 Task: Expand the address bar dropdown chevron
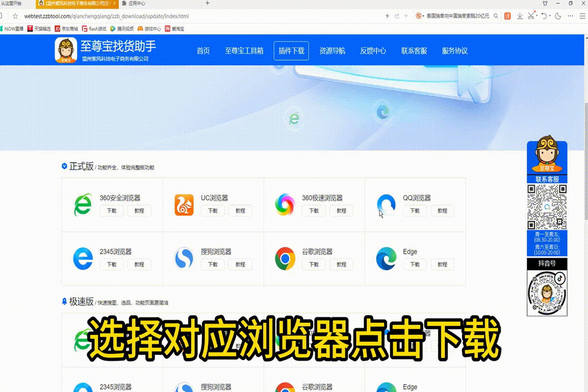(406, 16)
